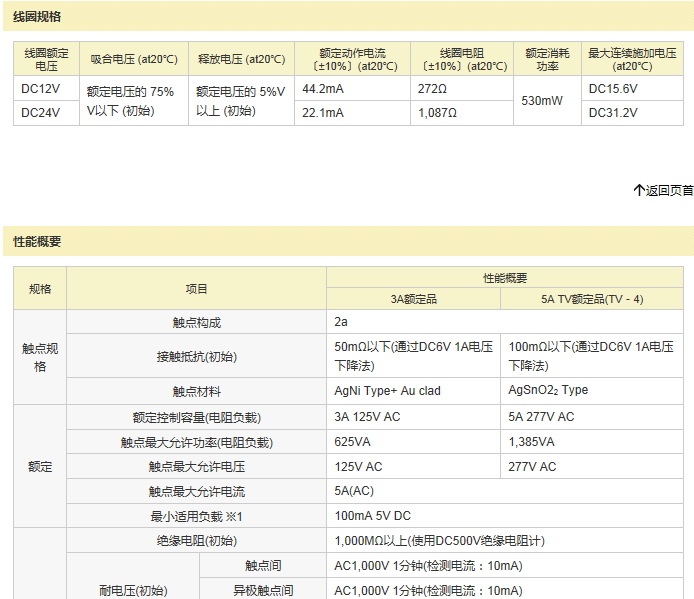Click the 返回页首 link text
The height and width of the screenshot is (599, 694).
(669, 190)
